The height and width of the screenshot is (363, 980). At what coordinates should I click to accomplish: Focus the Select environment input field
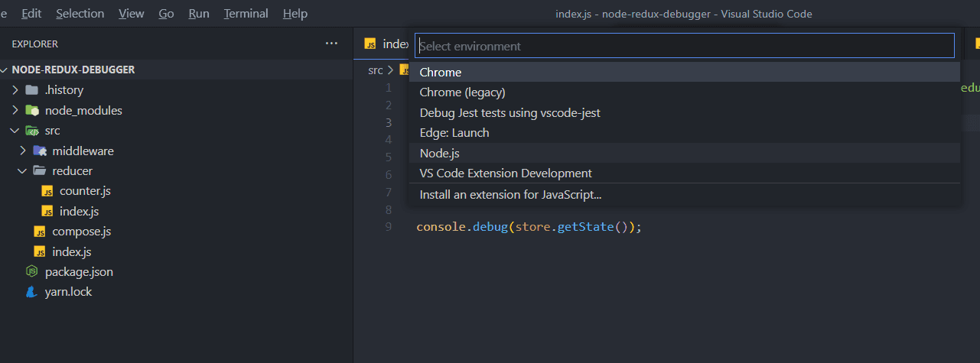(x=685, y=46)
